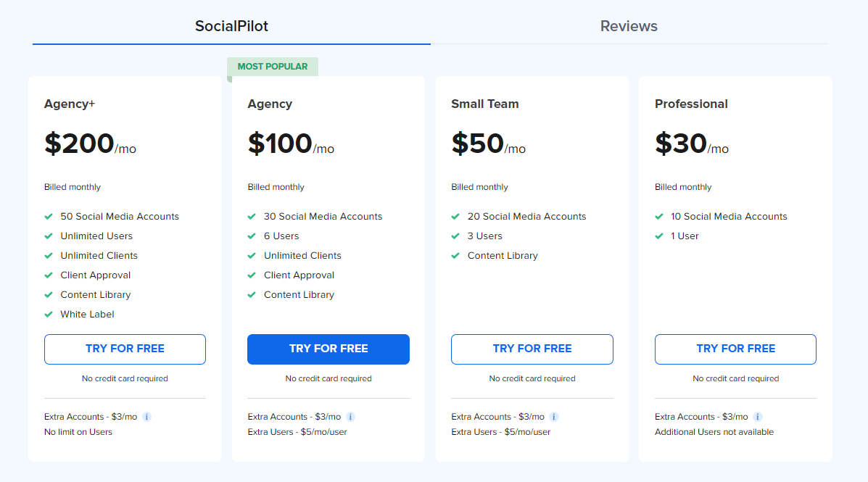
Task: Click checkmark next to 6 Users
Action: click(x=252, y=236)
